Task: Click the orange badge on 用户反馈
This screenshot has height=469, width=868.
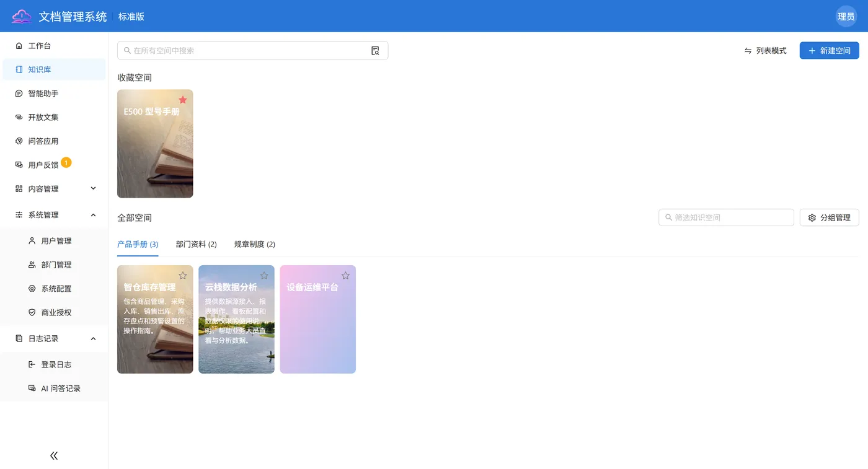Action: click(66, 162)
